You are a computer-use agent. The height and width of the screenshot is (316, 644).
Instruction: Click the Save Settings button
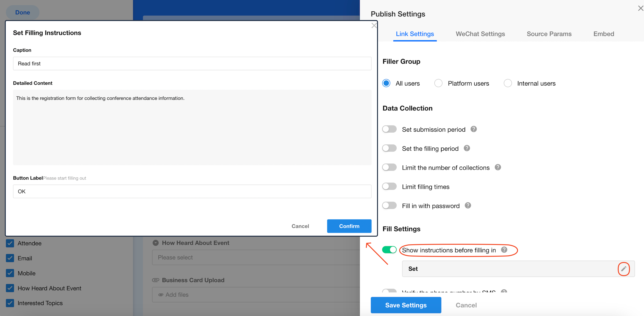pyautogui.click(x=406, y=305)
